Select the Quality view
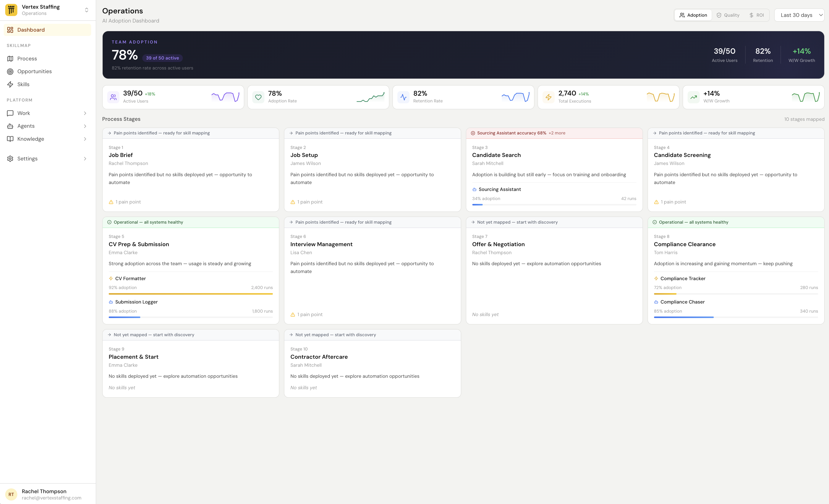The image size is (829, 504). pos(728,15)
